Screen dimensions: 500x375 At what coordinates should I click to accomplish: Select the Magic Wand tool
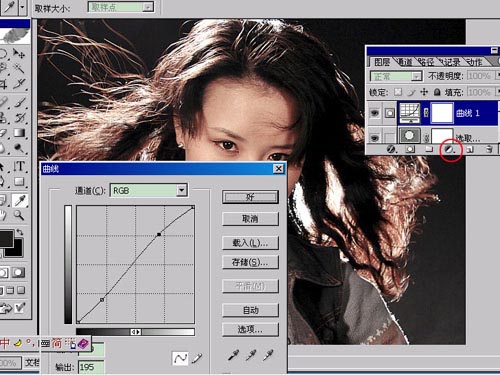(x=19, y=68)
